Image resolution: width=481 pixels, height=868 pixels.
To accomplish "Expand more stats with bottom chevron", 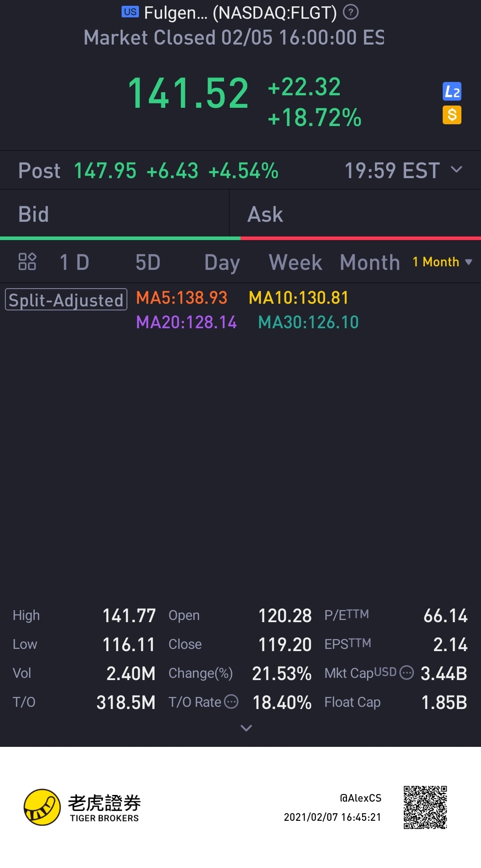I will click(246, 728).
